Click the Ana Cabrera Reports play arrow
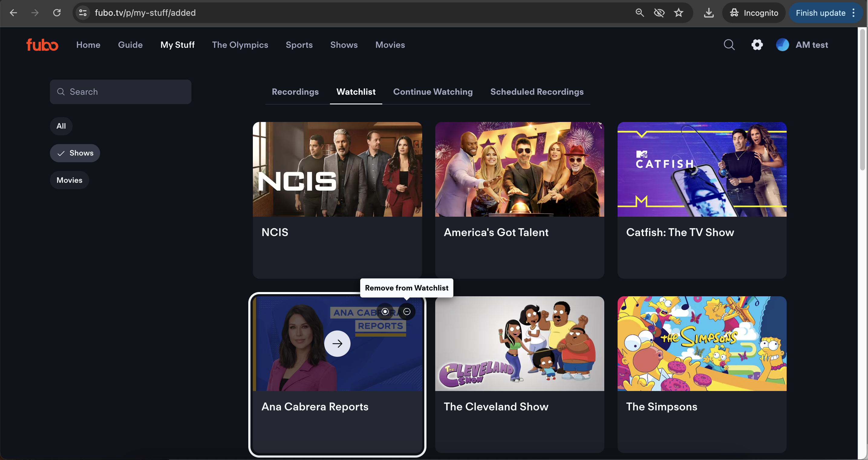Image resolution: width=868 pixels, height=460 pixels. click(x=338, y=343)
